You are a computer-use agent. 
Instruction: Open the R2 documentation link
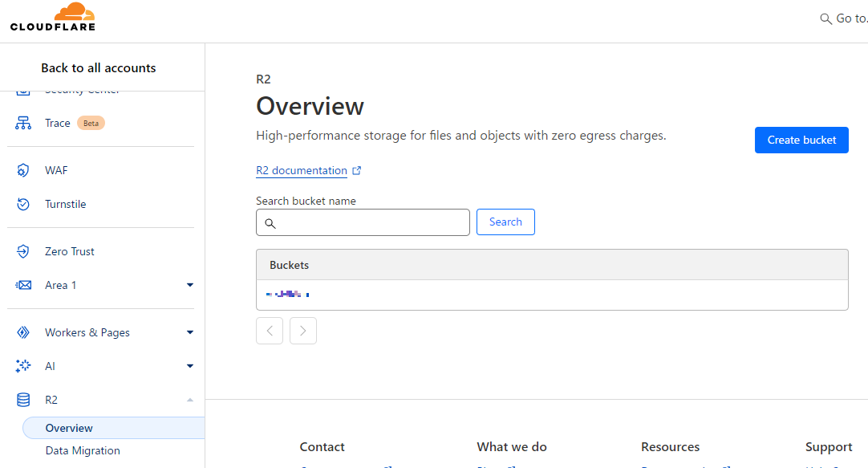[x=302, y=171]
